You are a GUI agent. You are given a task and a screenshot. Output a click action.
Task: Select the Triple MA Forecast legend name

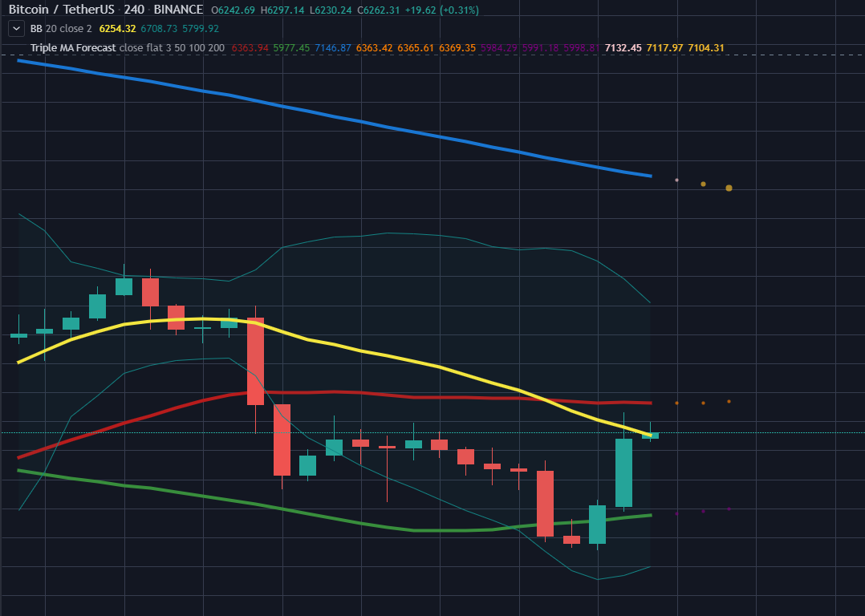72,47
